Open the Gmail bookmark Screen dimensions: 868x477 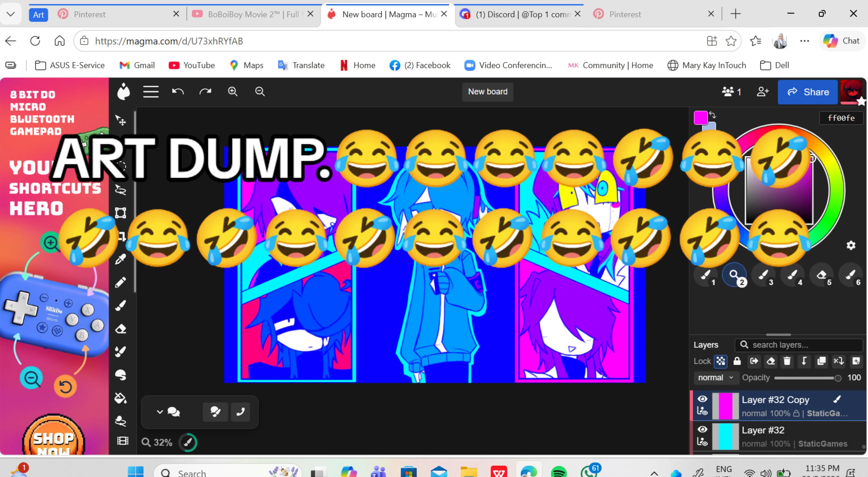(x=137, y=65)
